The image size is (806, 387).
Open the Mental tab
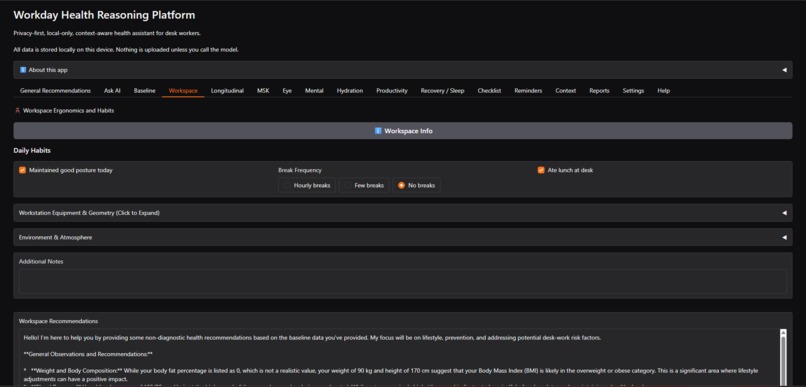pos(314,90)
